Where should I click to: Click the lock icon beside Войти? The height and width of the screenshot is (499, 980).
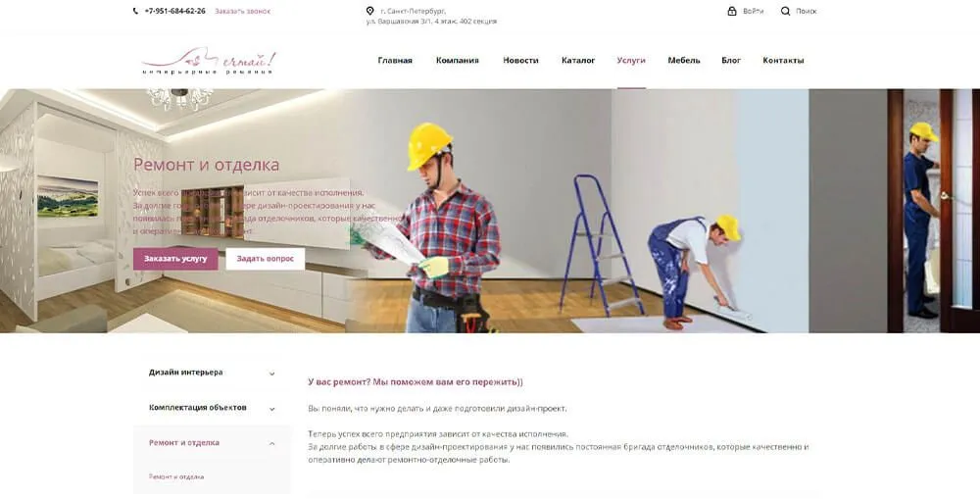tap(732, 11)
